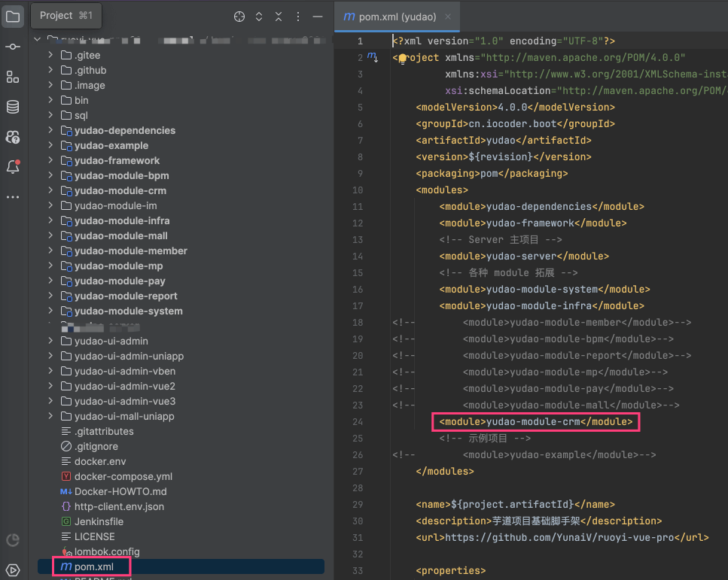Open the Structure tool window
Screen dimensions: 728x580
point(13,77)
